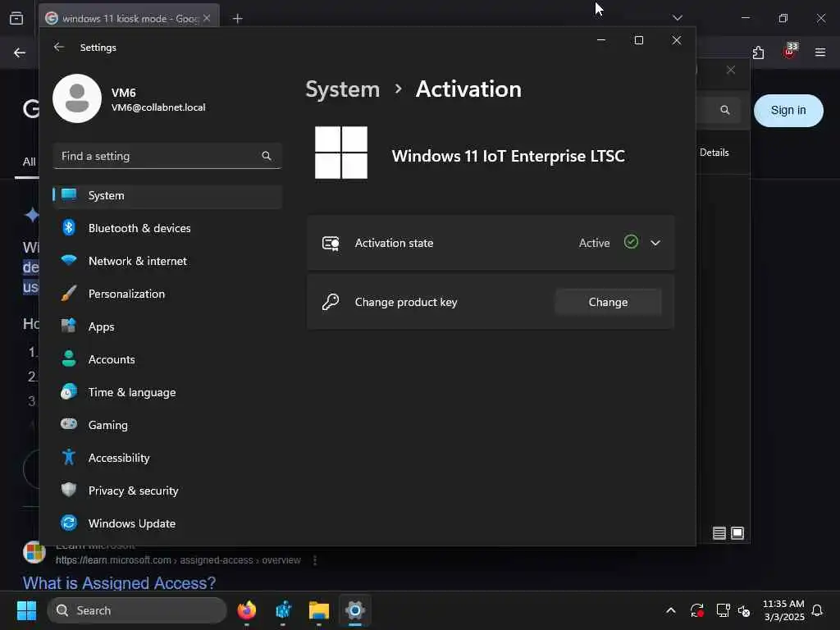The height and width of the screenshot is (630, 840).
Task: Open Accounts settings
Action: (x=167, y=359)
